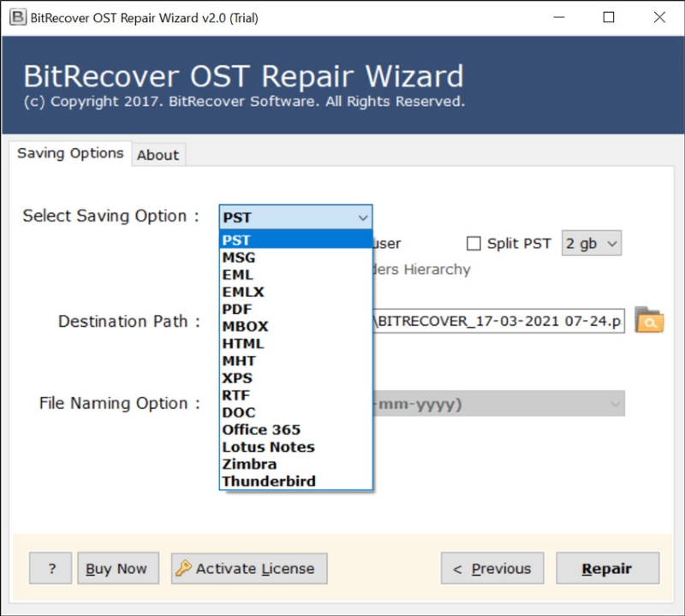Choose MSG from the saving options list
This screenshot has width=685, height=616.
click(239, 258)
